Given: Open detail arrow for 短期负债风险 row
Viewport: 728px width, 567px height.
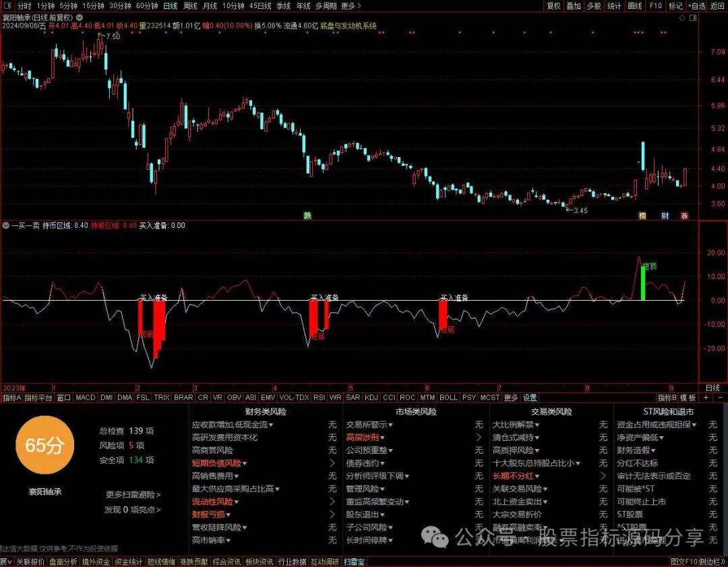Looking at the screenshot, I should click(332, 463).
